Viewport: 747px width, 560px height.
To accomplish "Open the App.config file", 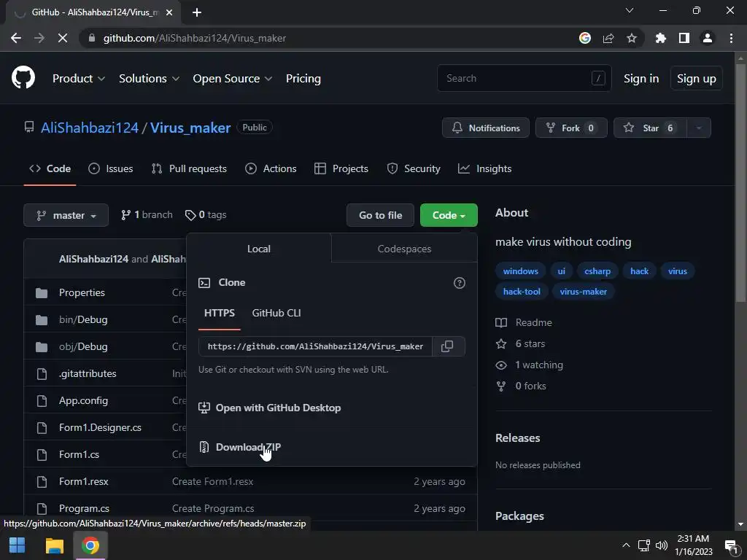I will point(83,400).
